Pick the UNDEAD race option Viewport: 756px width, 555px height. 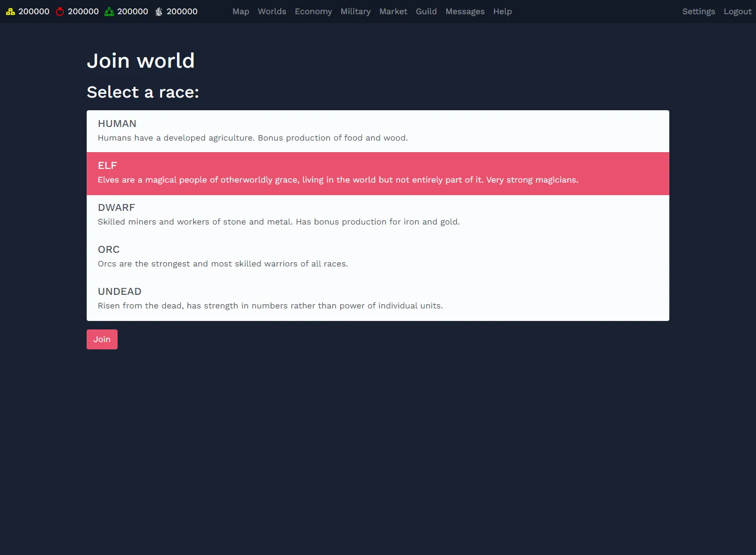[378, 300]
